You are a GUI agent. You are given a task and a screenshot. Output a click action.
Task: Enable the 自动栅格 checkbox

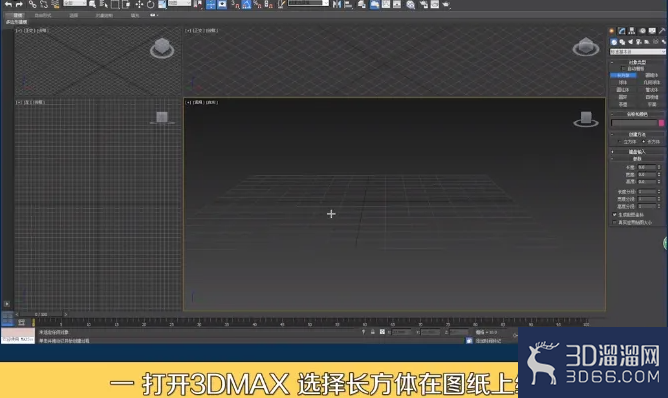pos(624,69)
